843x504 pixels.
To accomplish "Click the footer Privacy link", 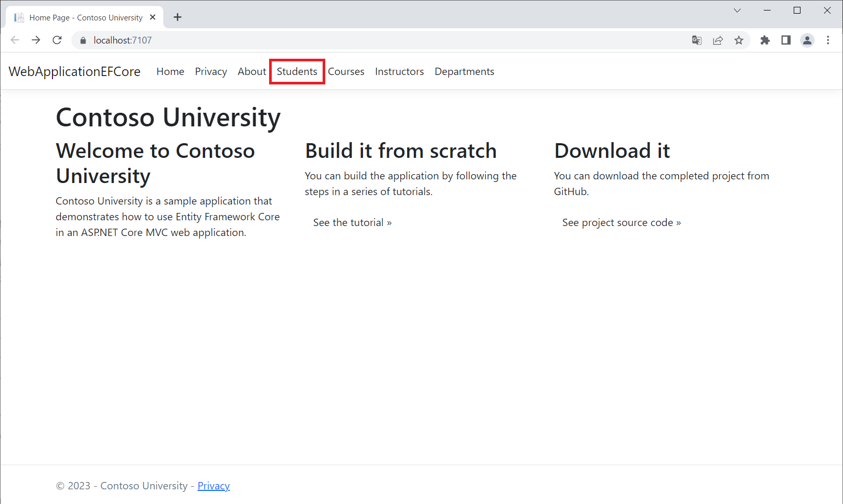I will (214, 486).
